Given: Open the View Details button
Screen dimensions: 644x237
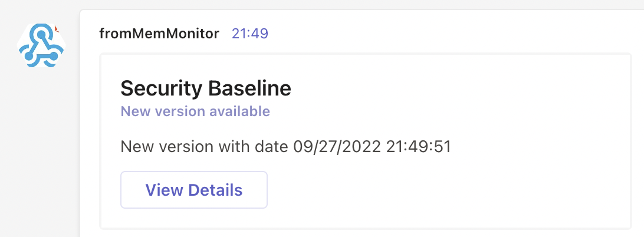Looking at the screenshot, I should click(x=194, y=190).
